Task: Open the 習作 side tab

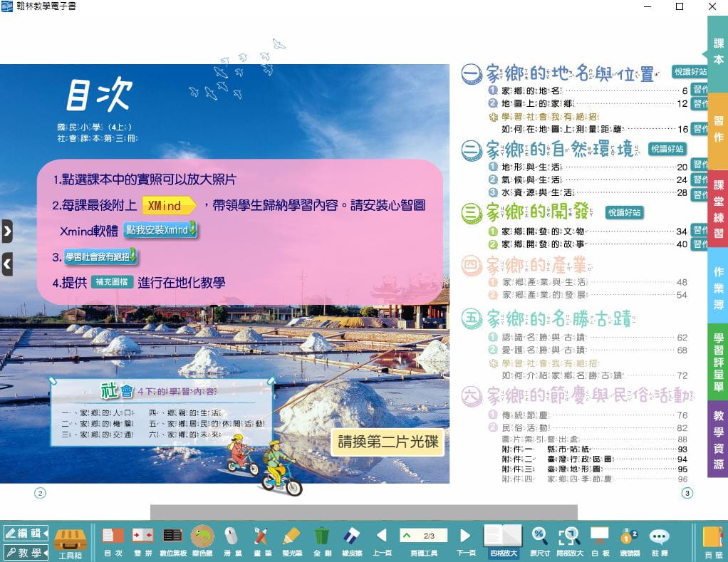Action: (718, 130)
